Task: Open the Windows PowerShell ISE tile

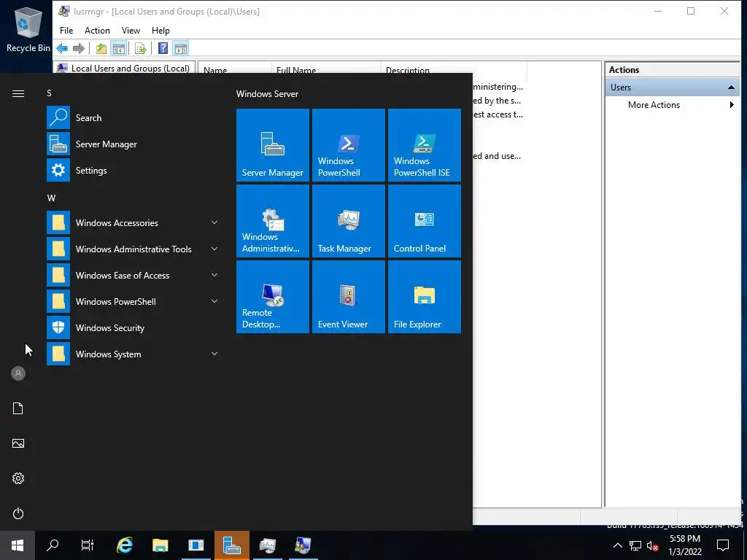Action: tap(425, 145)
